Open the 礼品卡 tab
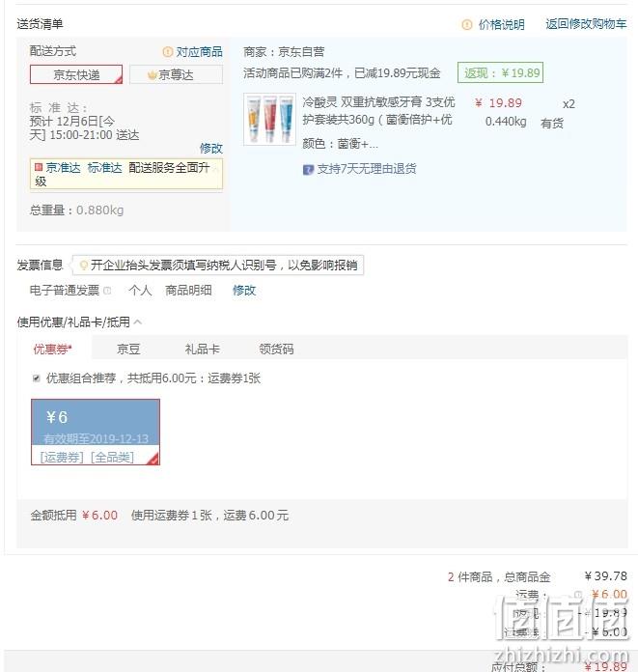This screenshot has height=672, width=638. coord(203,349)
